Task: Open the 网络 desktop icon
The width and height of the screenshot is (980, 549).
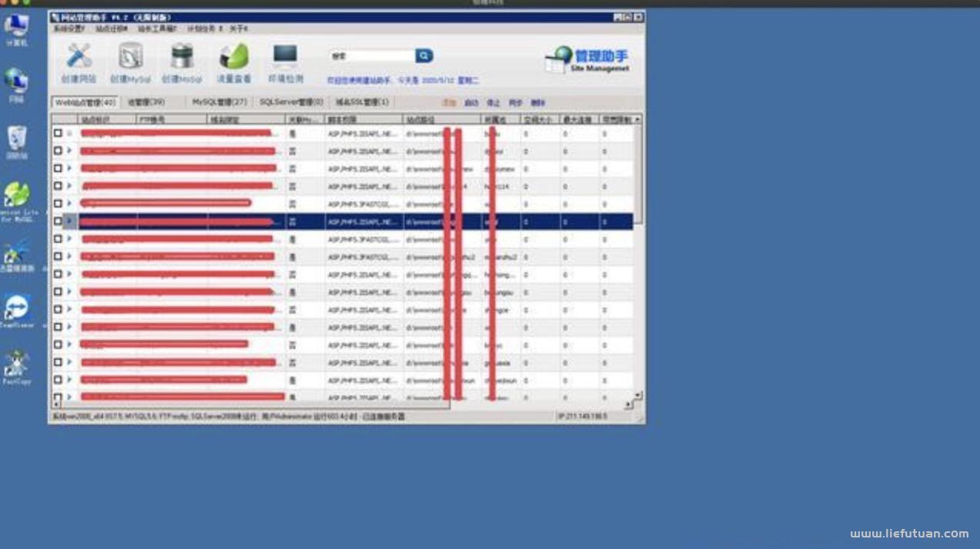Action: coord(16,85)
